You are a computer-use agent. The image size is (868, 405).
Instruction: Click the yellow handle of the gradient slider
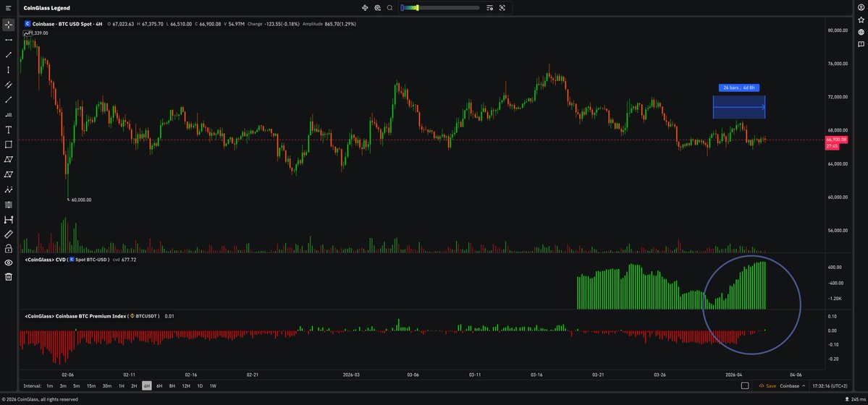click(418, 8)
